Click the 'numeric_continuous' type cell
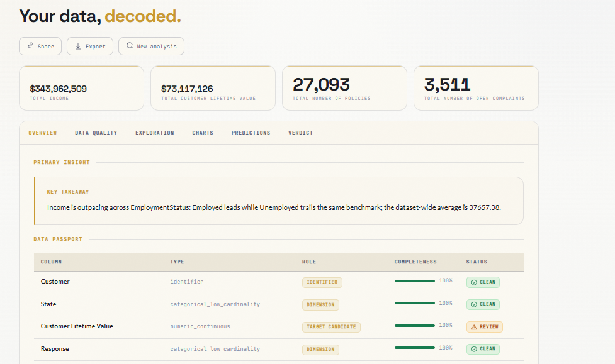Image resolution: width=615 pixels, height=364 pixels. (200, 326)
